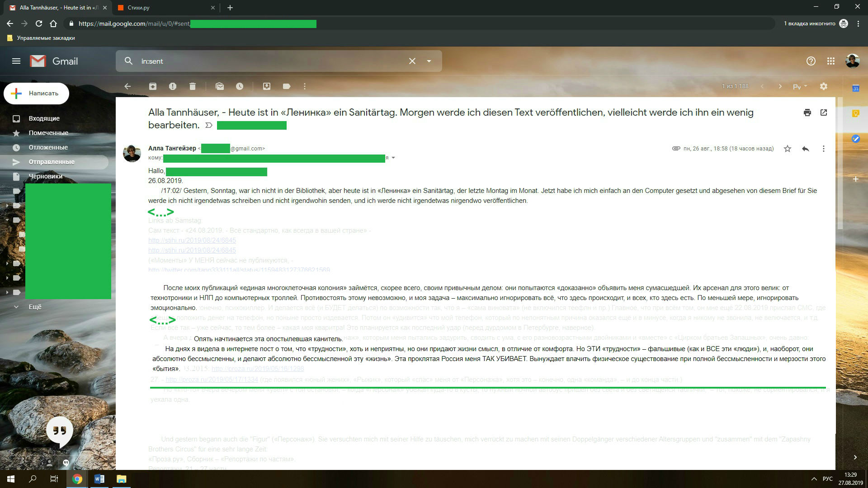Show recipient details dropdown
The width and height of the screenshot is (868, 488).
click(393, 158)
